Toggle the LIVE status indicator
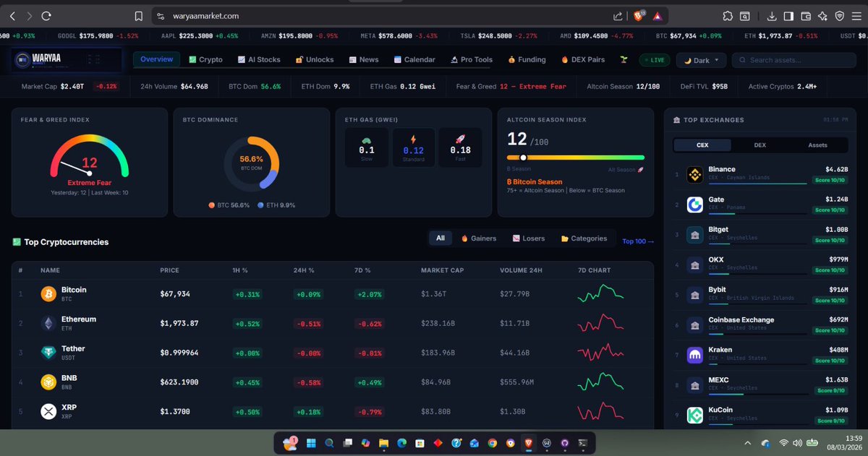The image size is (868, 456). click(x=654, y=61)
